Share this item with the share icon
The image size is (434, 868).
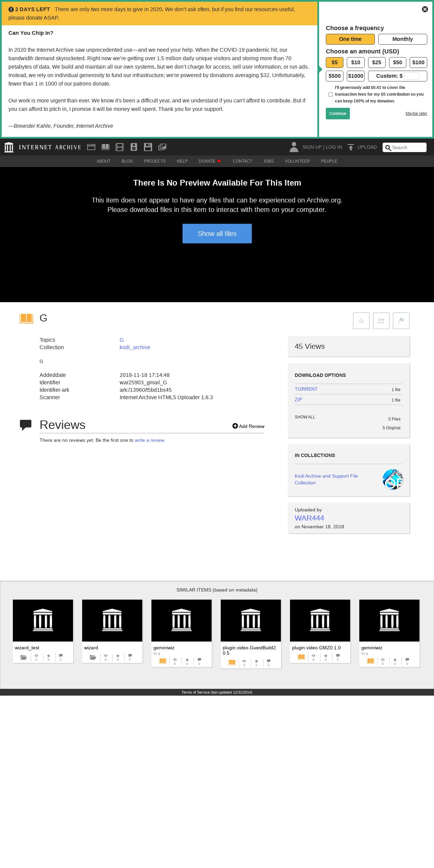click(x=381, y=321)
